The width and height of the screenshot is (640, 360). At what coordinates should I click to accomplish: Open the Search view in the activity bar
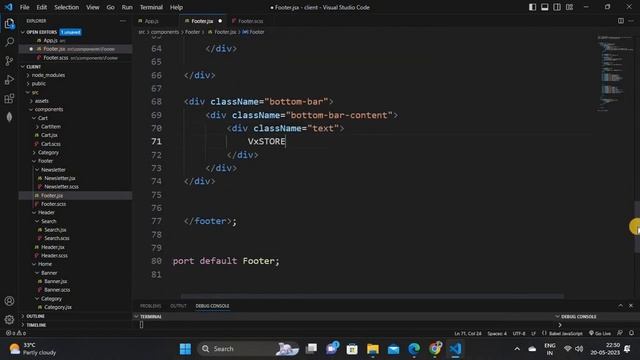click(x=9, y=42)
